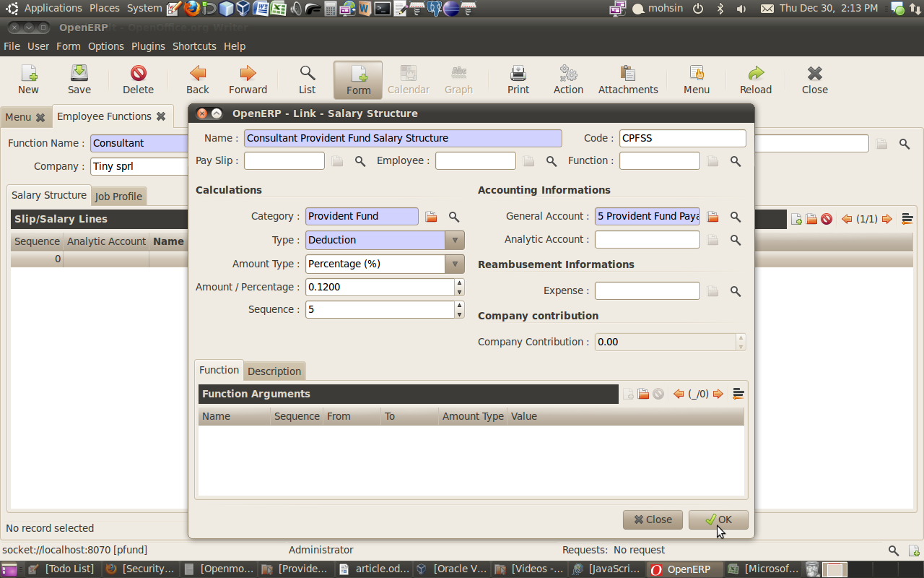Click the Close toolbar icon
This screenshot has width=924, height=578.
[815, 79]
